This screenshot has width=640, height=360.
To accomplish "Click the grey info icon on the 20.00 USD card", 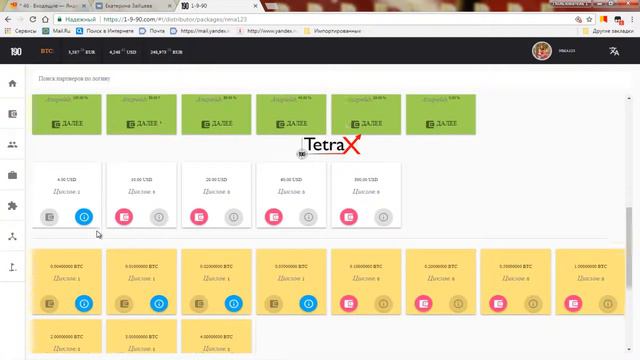I will 233,217.
